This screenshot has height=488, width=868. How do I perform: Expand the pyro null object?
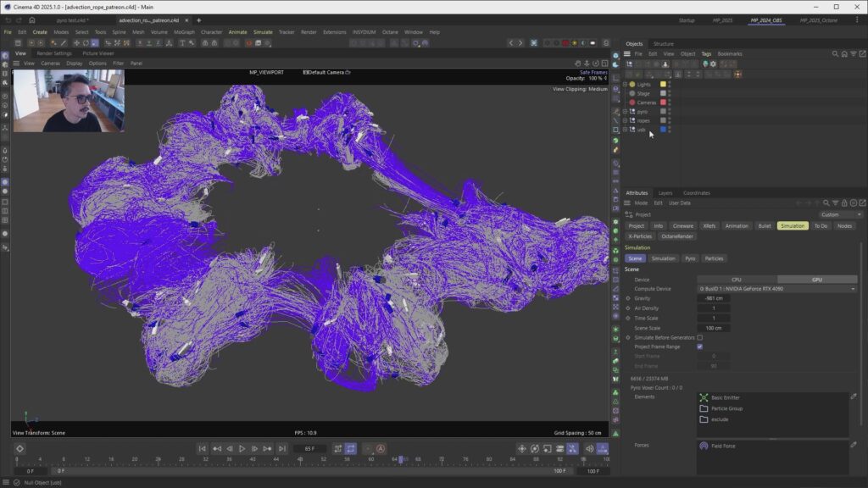(626, 111)
